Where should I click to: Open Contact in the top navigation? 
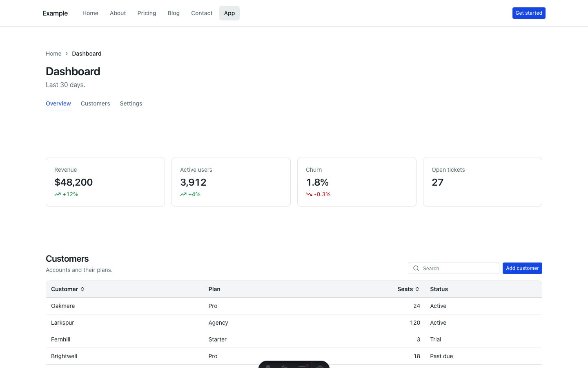tap(202, 13)
